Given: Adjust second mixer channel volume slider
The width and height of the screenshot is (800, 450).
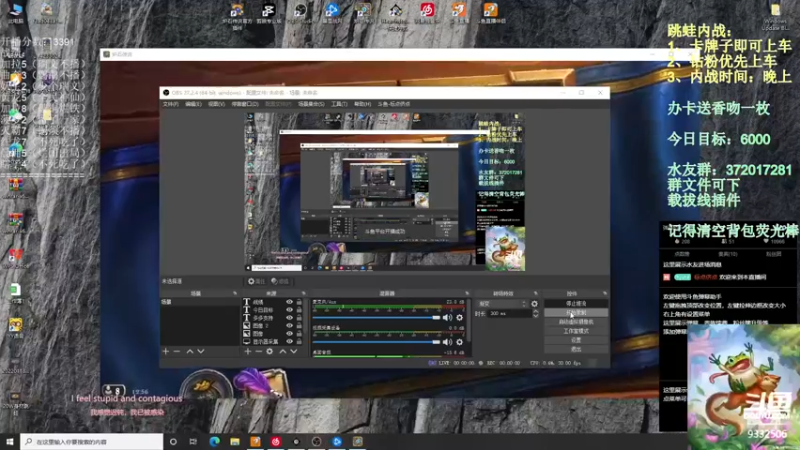Looking at the screenshot, I should click(x=377, y=342).
